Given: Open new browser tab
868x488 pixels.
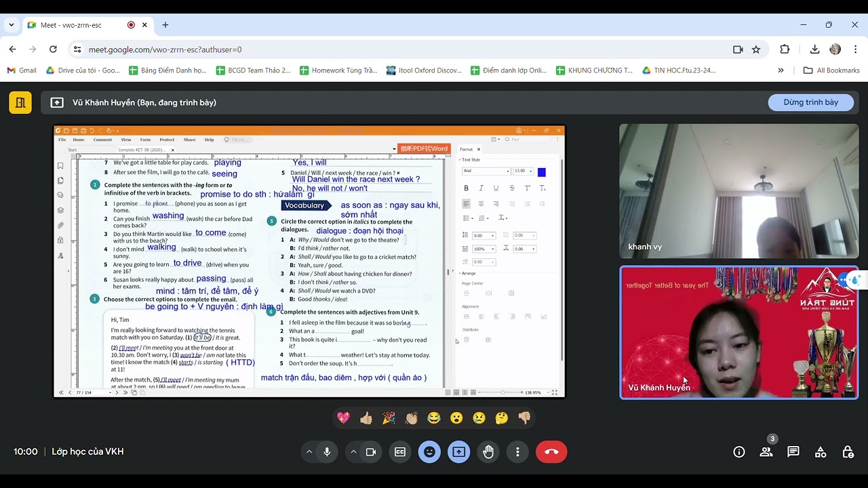Looking at the screenshot, I should 165,25.
